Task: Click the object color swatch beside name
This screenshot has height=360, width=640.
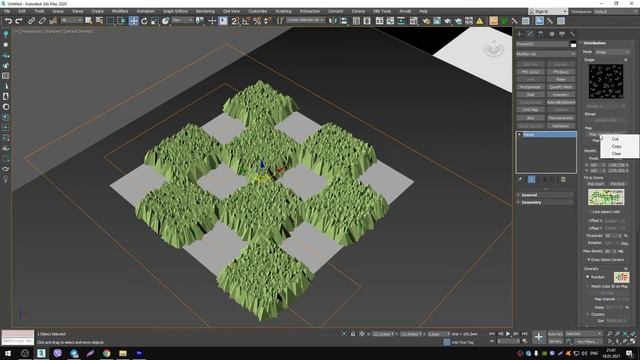Action: coord(573,44)
